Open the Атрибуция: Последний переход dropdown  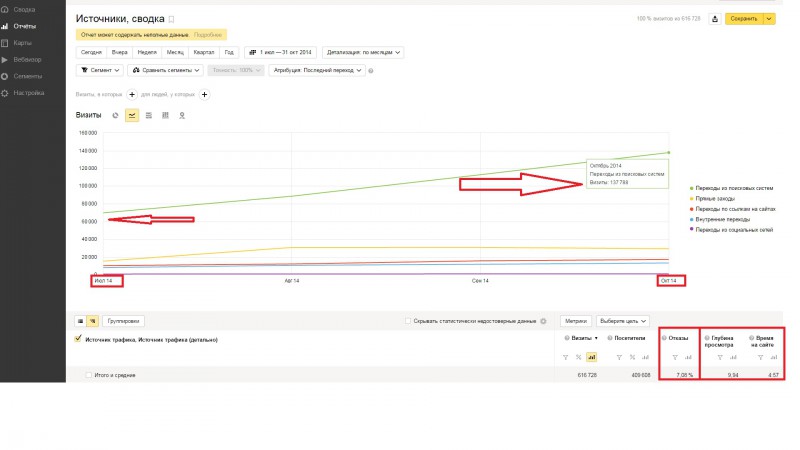pos(317,70)
